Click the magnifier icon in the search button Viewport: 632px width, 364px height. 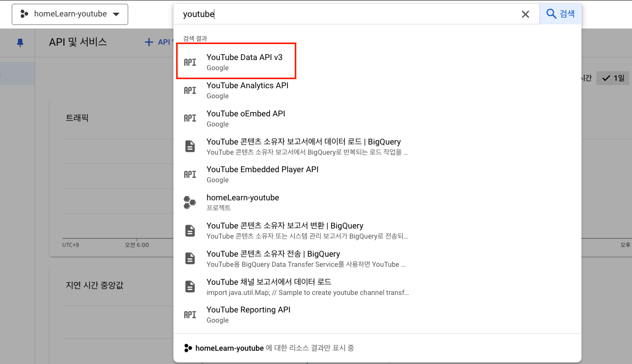[551, 14]
